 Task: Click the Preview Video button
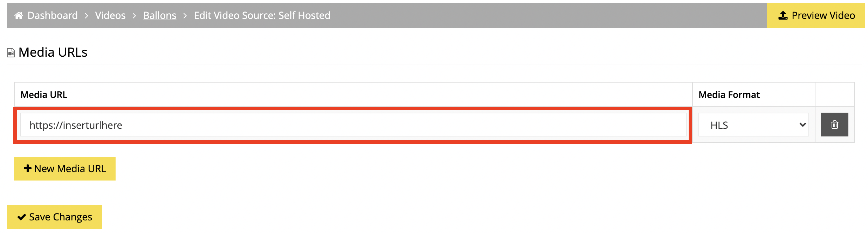(x=816, y=15)
